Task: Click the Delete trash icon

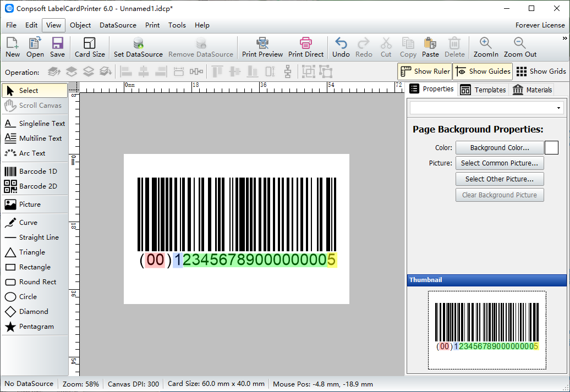Action: [x=454, y=47]
